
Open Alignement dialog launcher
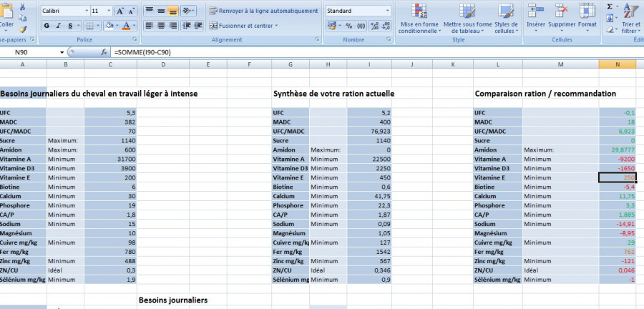tap(317, 40)
